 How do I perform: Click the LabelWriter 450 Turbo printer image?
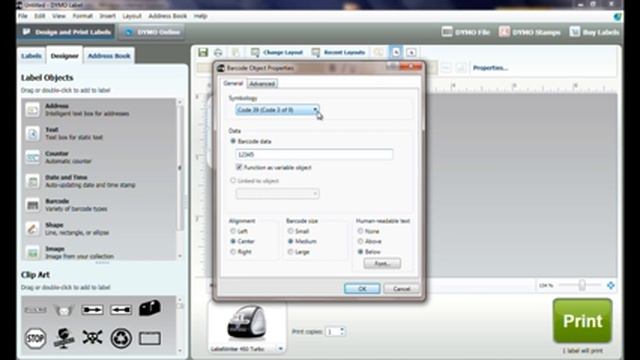247,323
